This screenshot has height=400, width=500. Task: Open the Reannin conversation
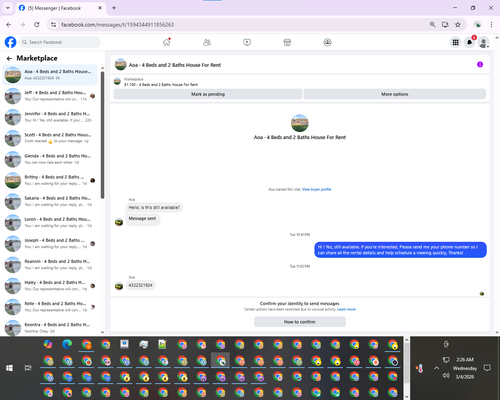click(x=50, y=265)
